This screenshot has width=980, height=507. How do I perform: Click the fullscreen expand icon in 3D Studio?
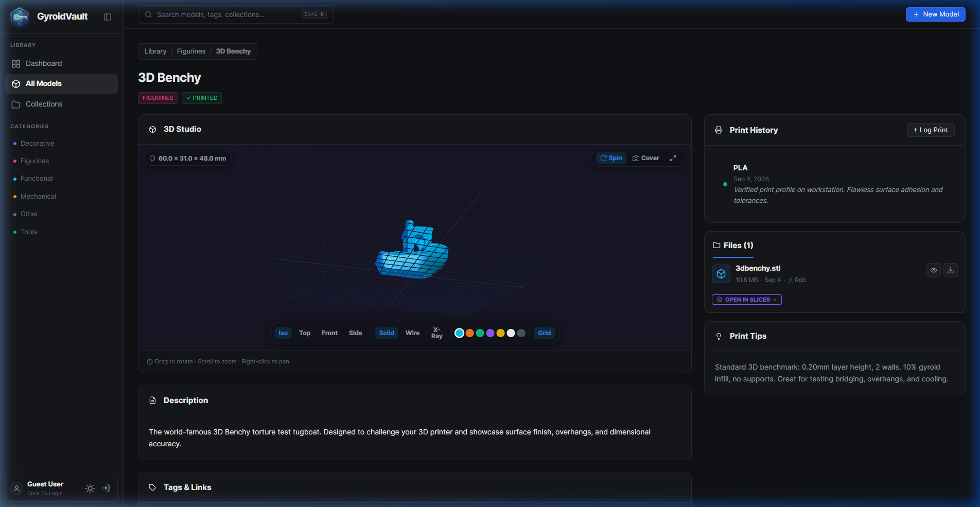pos(673,158)
